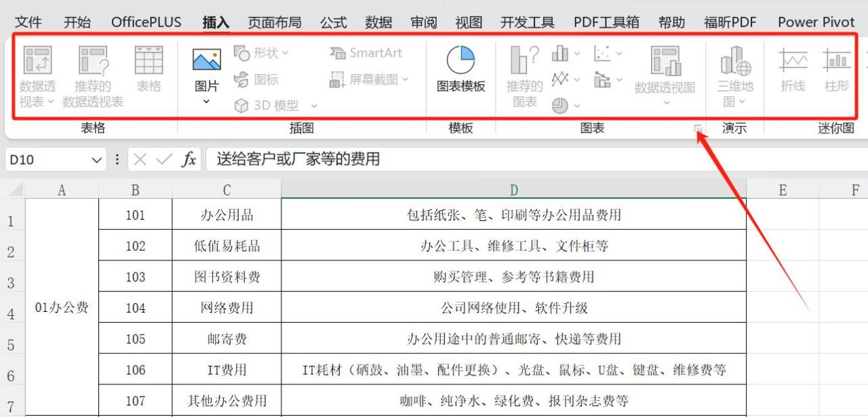This screenshot has width=868, height=417.
Task: Expand the 图片 dropdown arrow
Action: (206, 102)
